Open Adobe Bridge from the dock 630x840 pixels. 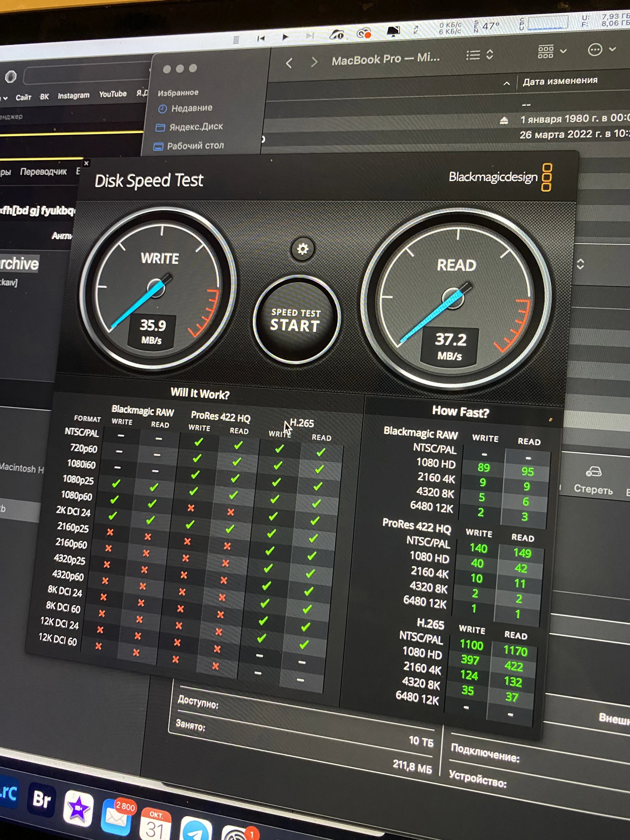click(x=42, y=799)
